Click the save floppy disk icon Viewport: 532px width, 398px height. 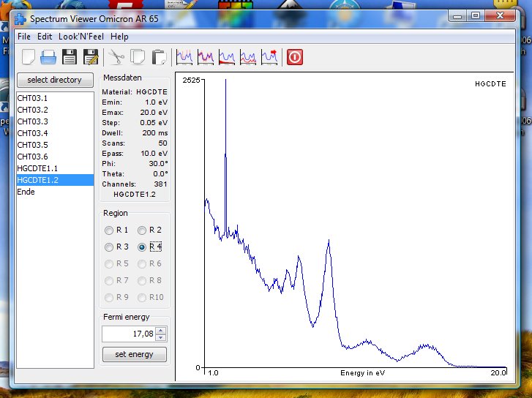[x=70, y=56]
